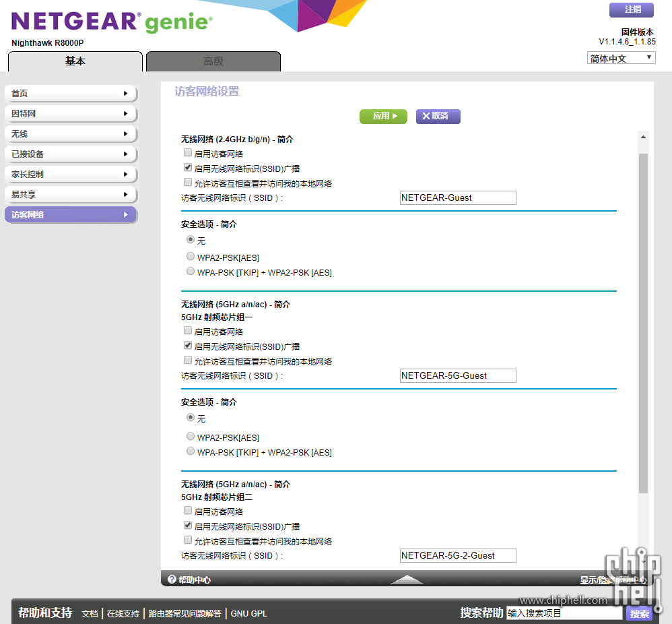This screenshot has height=624, width=672.
Task: Click the NETGEAR-5G-2-Guest SSID input field
Action: pyautogui.click(x=458, y=555)
